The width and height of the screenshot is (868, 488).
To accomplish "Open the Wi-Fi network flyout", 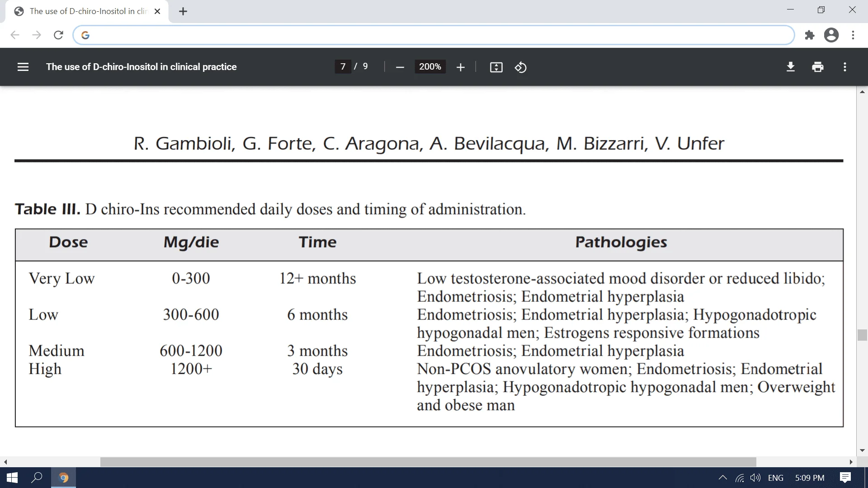I will coord(740,478).
